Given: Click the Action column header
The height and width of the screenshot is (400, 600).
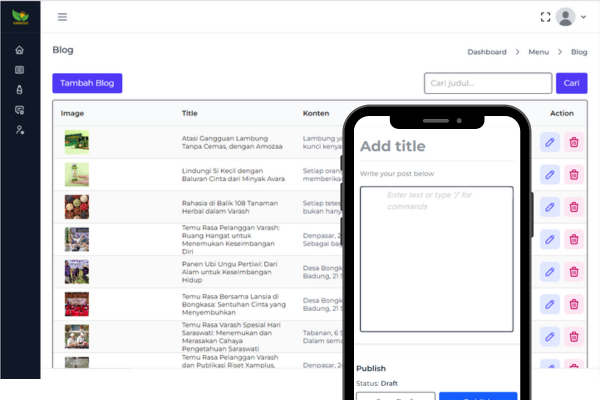Looking at the screenshot, I should pos(562,113).
